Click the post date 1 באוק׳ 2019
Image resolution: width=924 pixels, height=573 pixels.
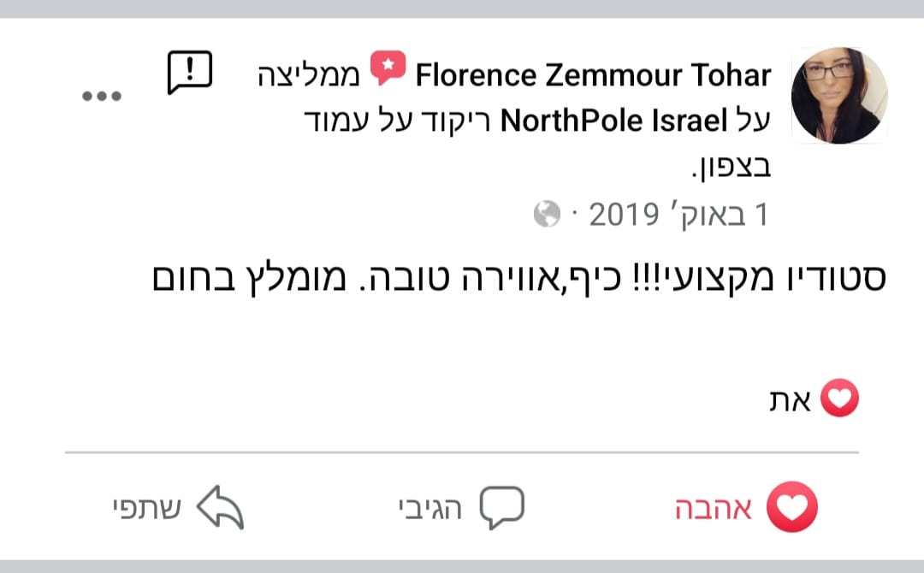(678, 215)
